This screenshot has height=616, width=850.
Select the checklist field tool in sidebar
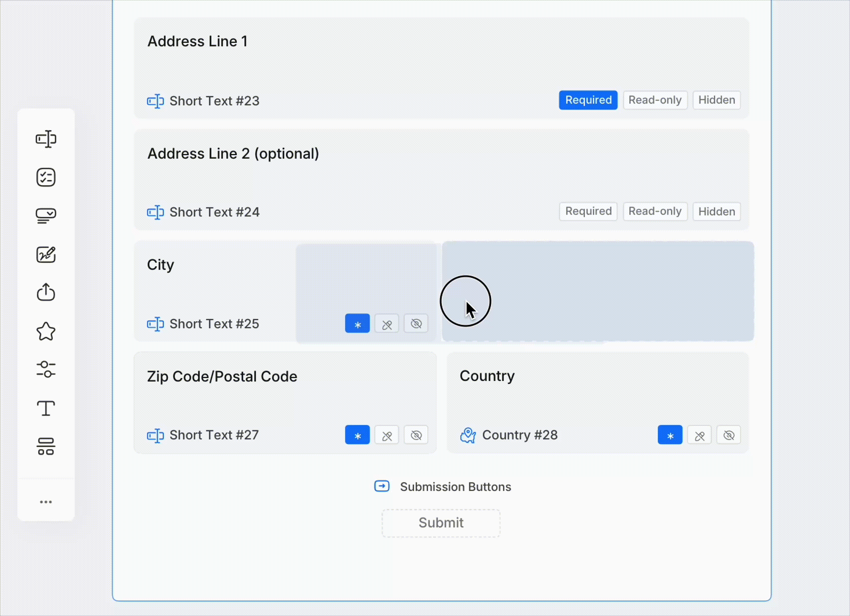click(x=46, y=177)
